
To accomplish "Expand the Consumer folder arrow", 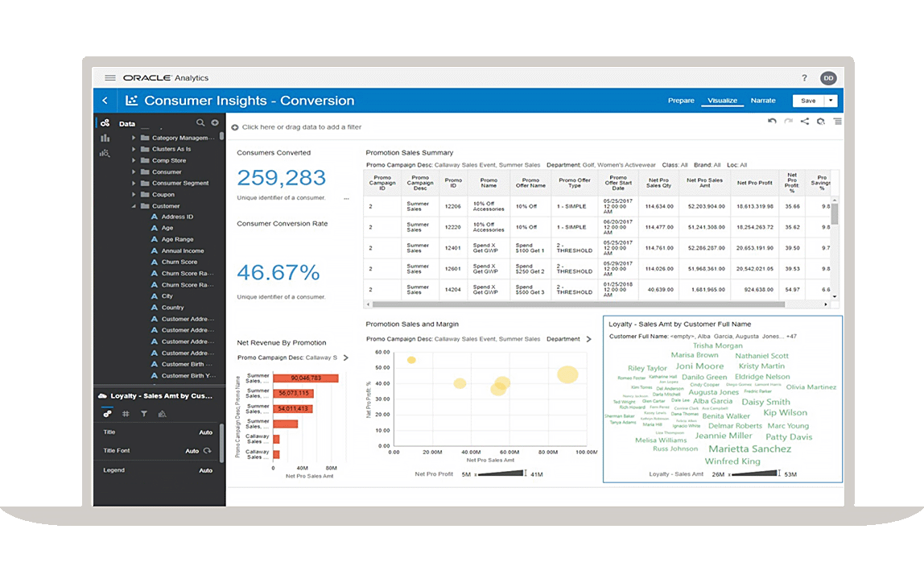I will click(x=133, y=172).
